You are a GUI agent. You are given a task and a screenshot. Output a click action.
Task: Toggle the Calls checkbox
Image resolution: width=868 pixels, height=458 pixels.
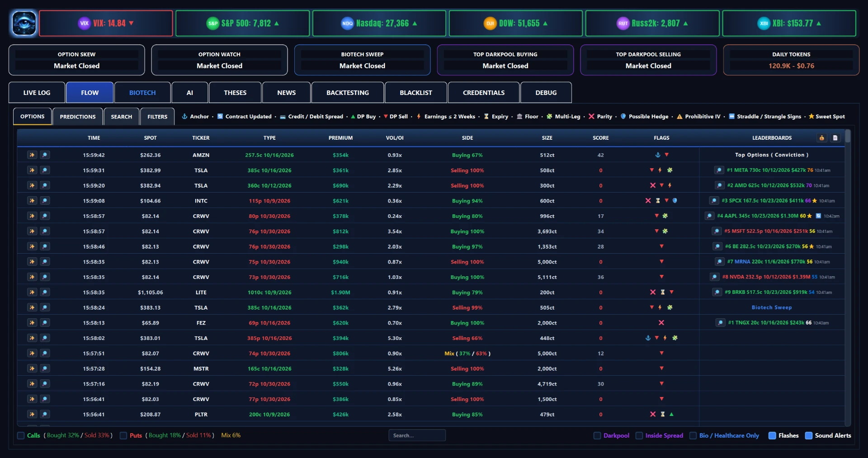click(x=21, y=435)
